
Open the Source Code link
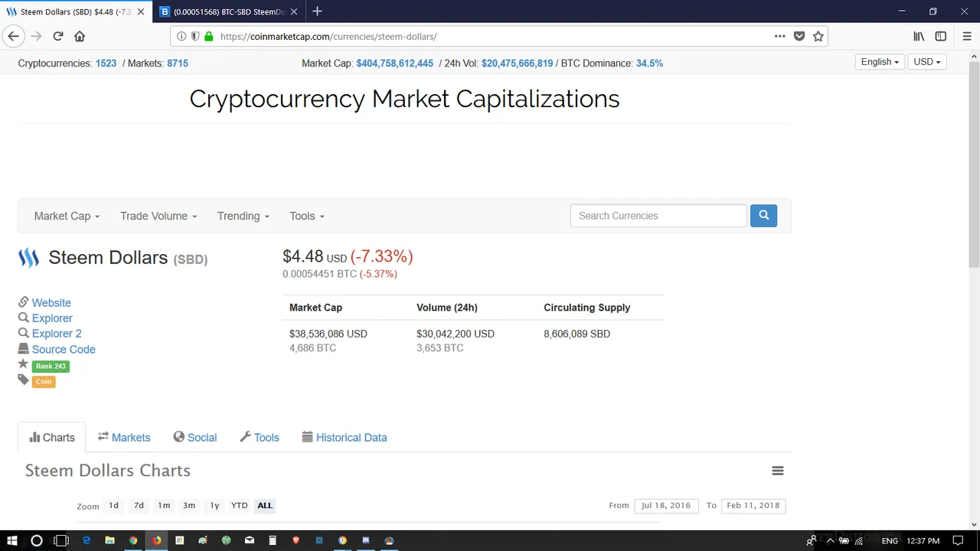point(64,350)
